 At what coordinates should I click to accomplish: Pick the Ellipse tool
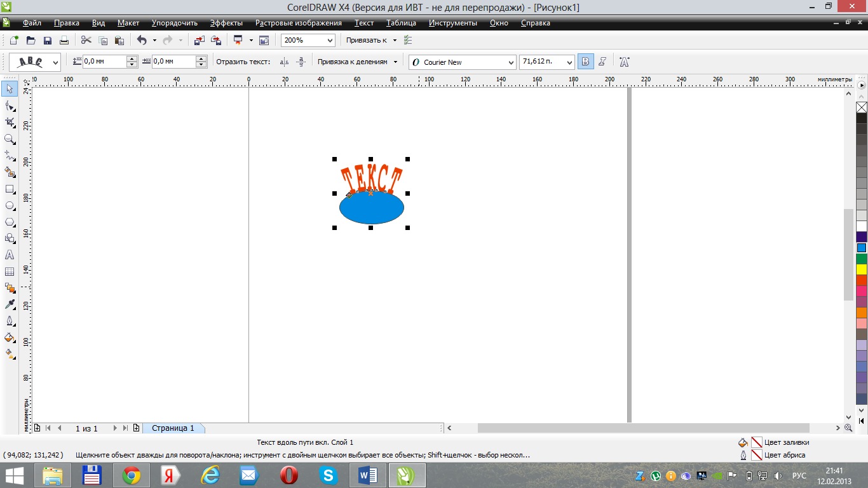tap(10, 206)
